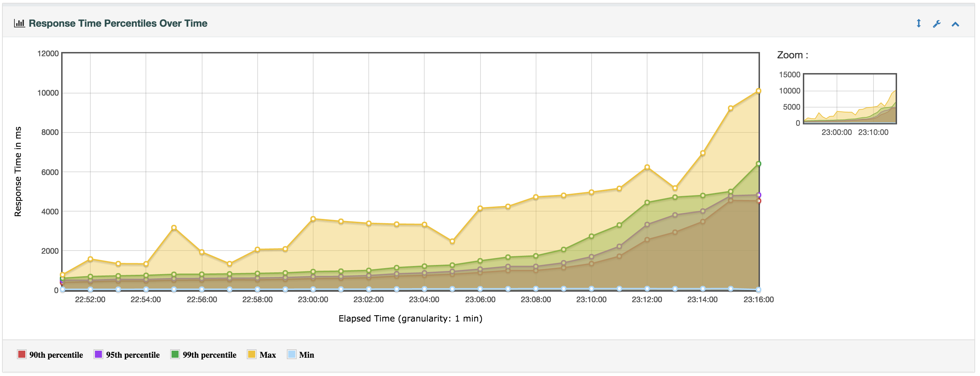Click the vertical resize arrows icon
This screenshot has width=980, height=376.
[918, 24]
